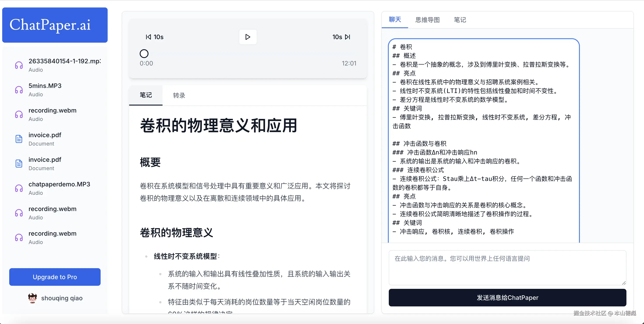Click document icon of first invoice.pdf
The width and height of the screenshot is (644, 324).
pyautogui.click(x=19, y=139)
